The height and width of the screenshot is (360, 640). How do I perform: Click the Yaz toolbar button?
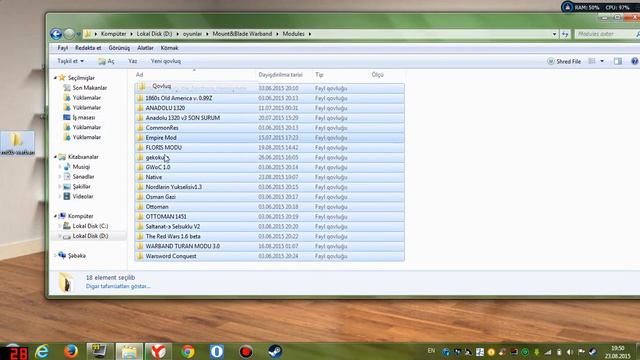133,61
